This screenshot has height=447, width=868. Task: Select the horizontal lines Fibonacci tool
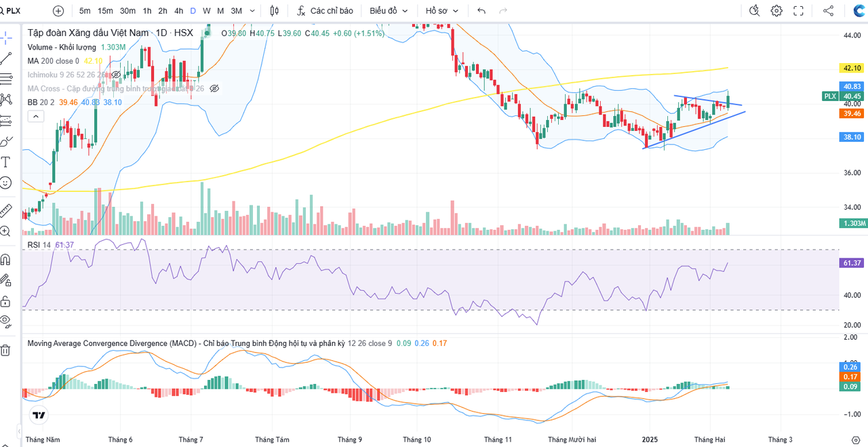coord(5,78)
